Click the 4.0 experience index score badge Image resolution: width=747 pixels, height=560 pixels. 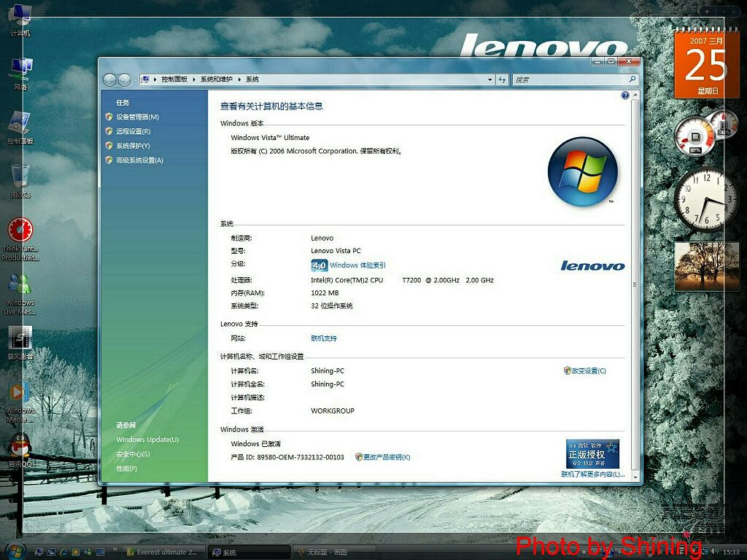320,265
